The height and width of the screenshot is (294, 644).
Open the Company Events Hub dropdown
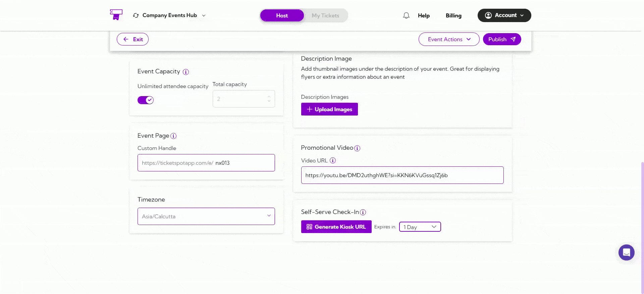click(x=169, y=15)
